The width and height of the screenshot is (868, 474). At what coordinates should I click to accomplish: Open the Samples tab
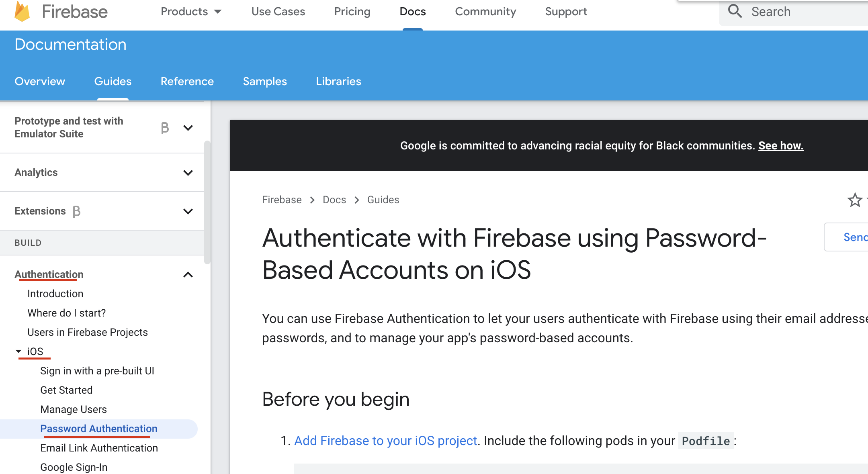click(x=265, y=82)
